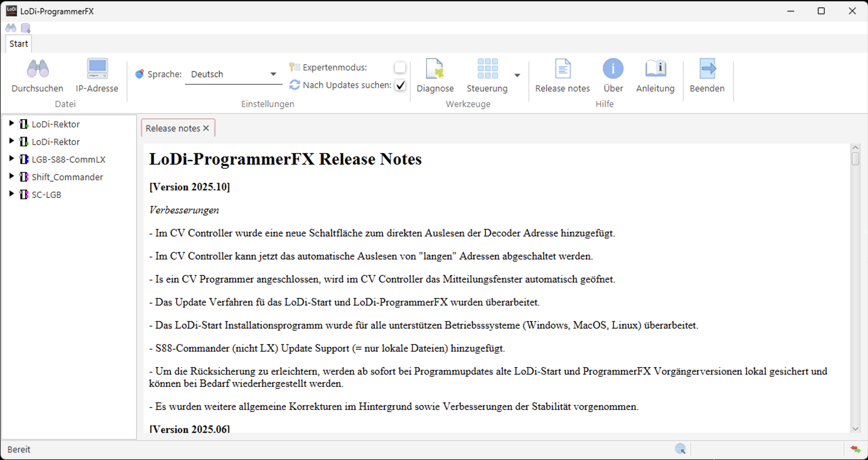
Task: Click the globe icon next to Sprache
Action: pos(139,74)
